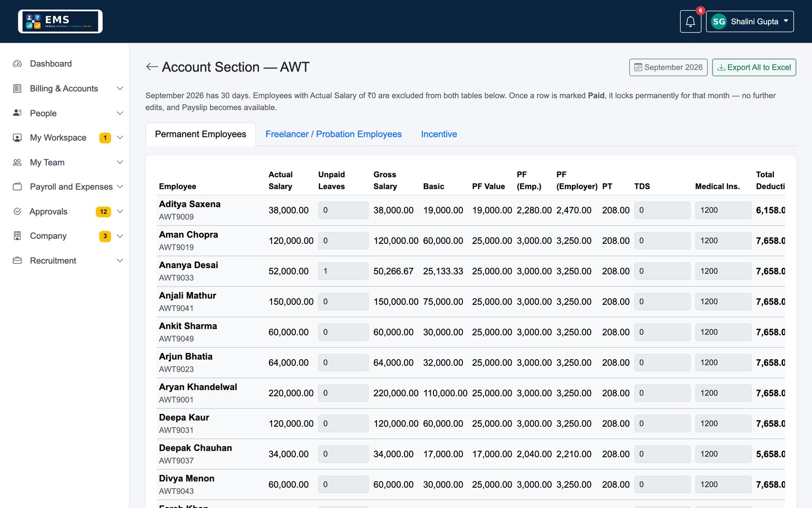Open the notifications bell

[x=690, y=21]
